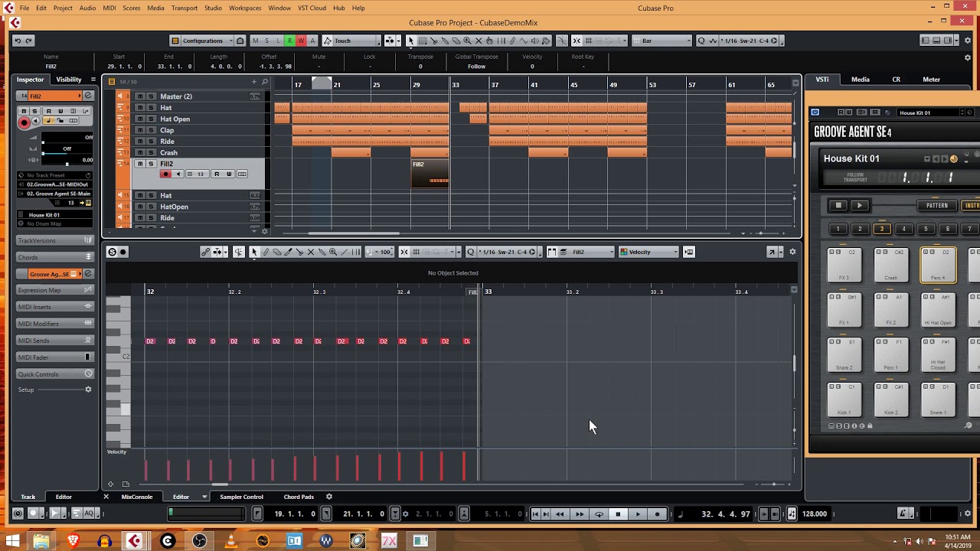Toggle Solo Editor button in Key Editor

[112, 252]
